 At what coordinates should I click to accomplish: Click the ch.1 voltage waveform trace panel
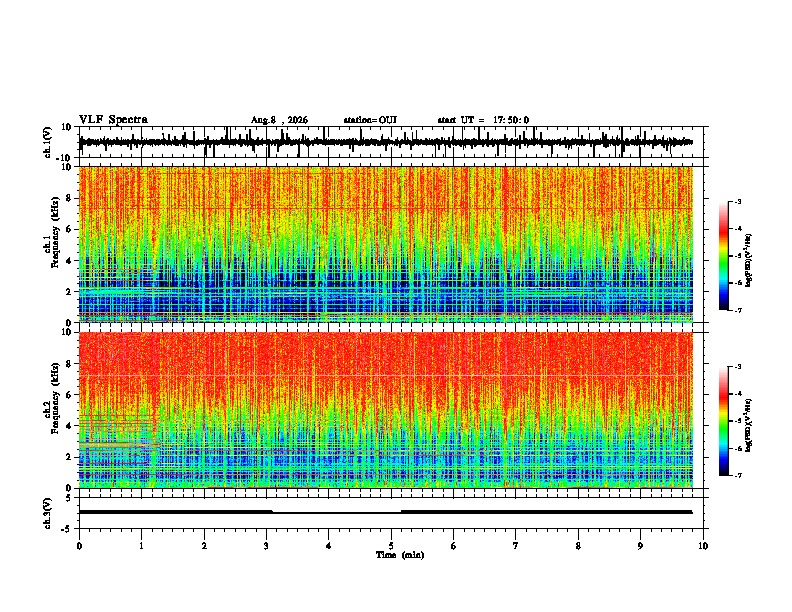(391, 142)
